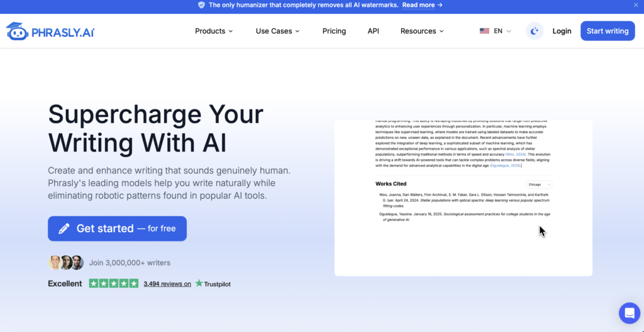Expand the Products menu

point(214,31)
